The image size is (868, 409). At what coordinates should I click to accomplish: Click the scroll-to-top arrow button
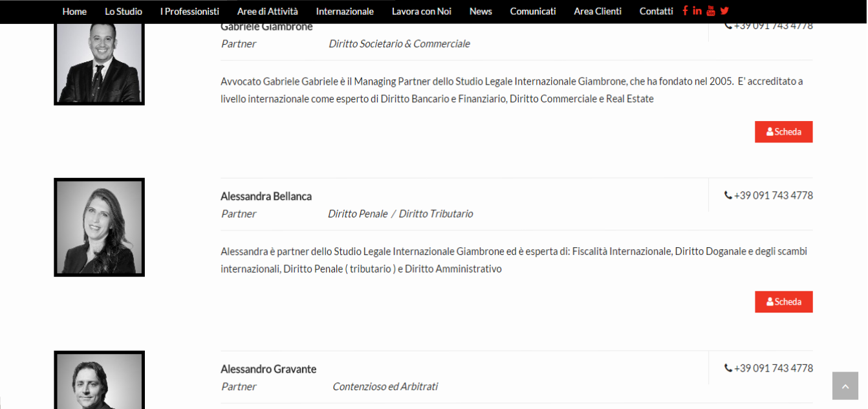(845, 386)
